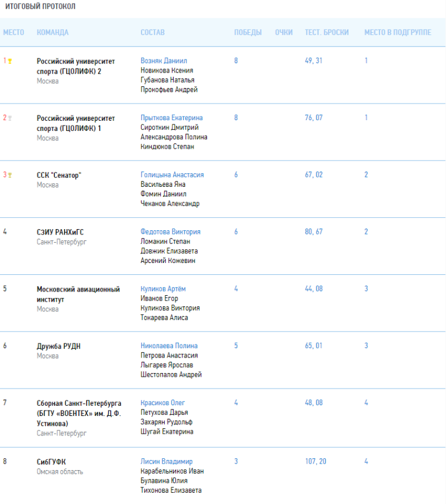Open player link Возняк Даниил
The image size is (446, 504).
tap(164, 61)
